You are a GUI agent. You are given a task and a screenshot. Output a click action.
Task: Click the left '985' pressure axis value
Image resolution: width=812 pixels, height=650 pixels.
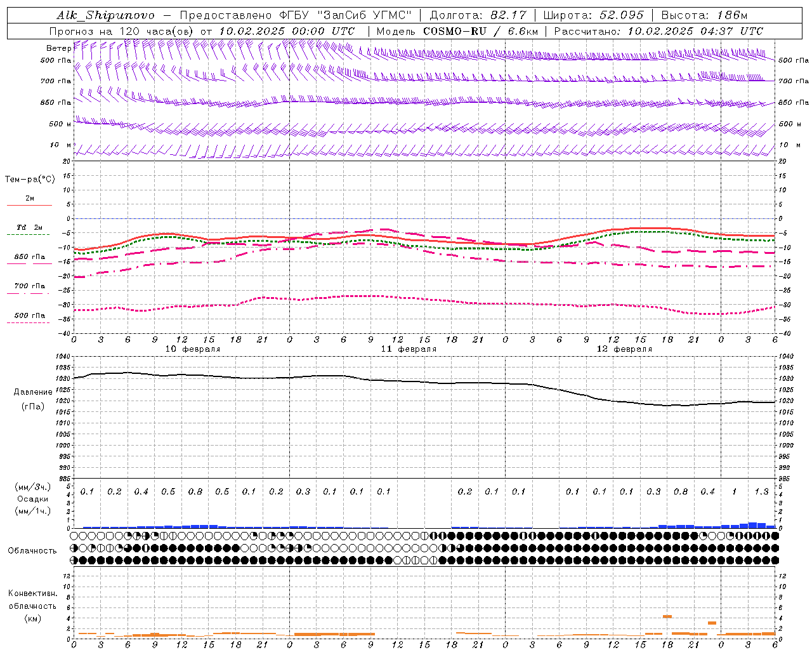pos(65,479)
